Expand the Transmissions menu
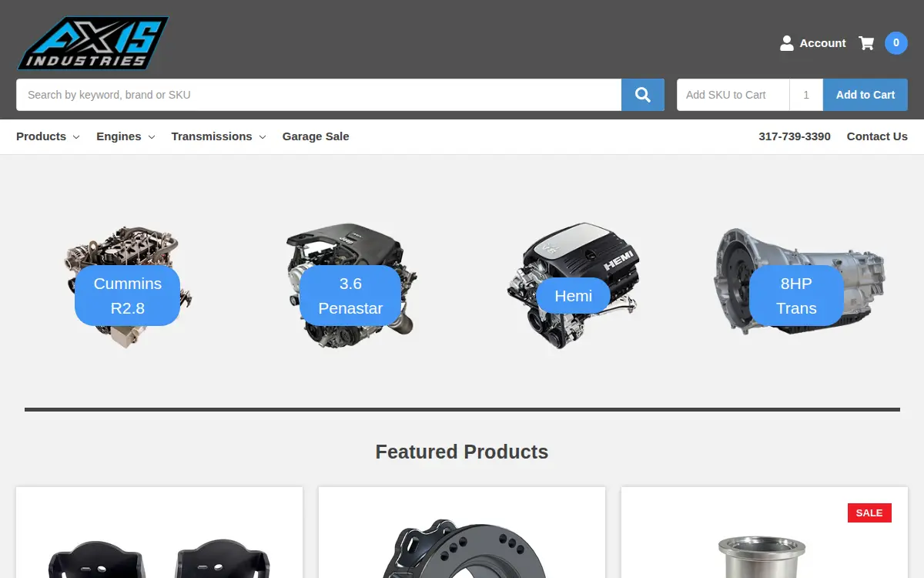 tap(219, 136)
